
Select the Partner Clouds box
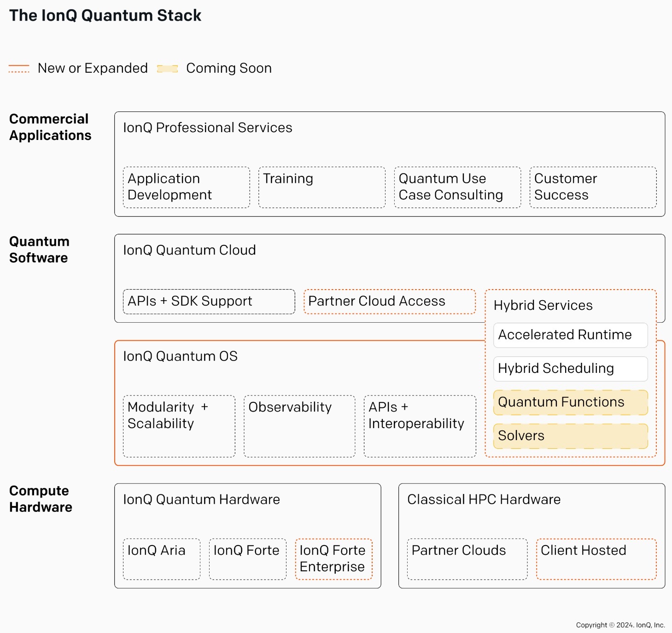(x=467, y=559)
